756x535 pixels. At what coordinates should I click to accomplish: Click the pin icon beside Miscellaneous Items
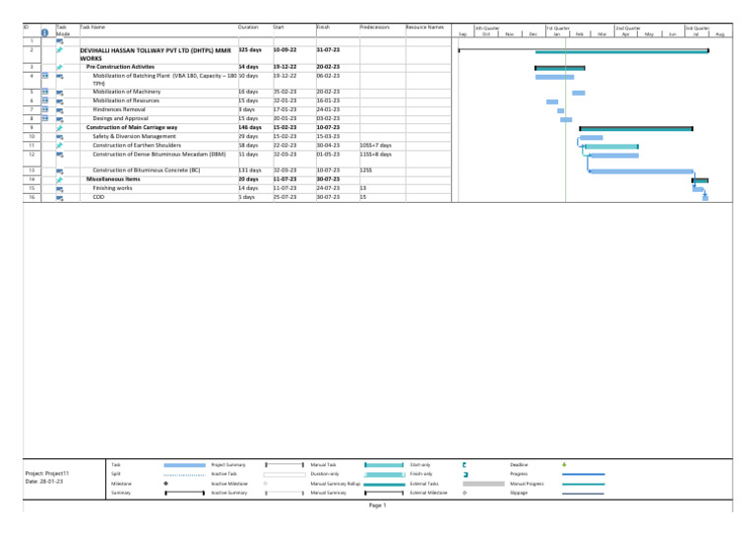point(60,179)
